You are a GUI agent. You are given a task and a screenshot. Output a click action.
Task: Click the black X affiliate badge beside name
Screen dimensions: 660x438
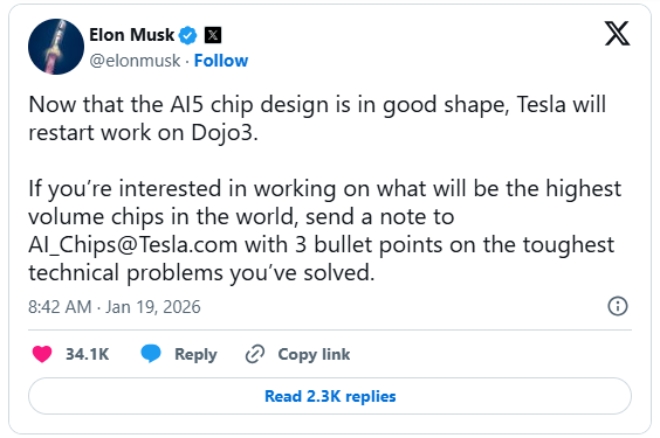pos(214,36)
